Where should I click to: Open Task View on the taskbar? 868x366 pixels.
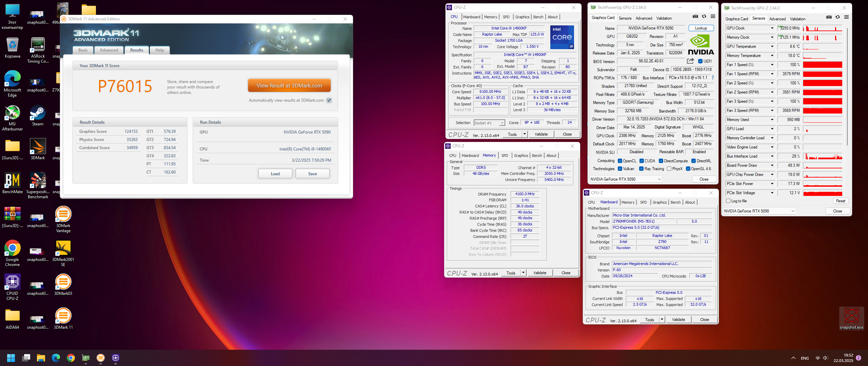[26, 358]
